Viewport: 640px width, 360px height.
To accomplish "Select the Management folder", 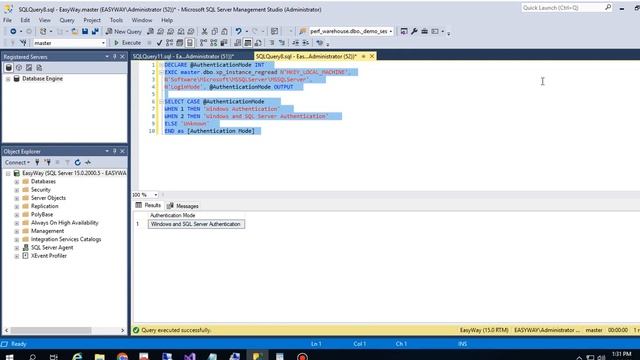I will click(47, 231).
